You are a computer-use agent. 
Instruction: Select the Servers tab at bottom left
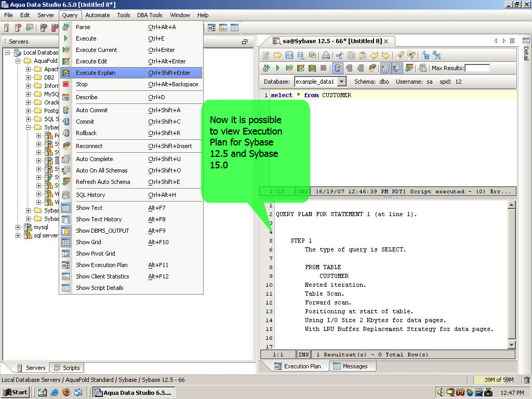tap(31, 368)
